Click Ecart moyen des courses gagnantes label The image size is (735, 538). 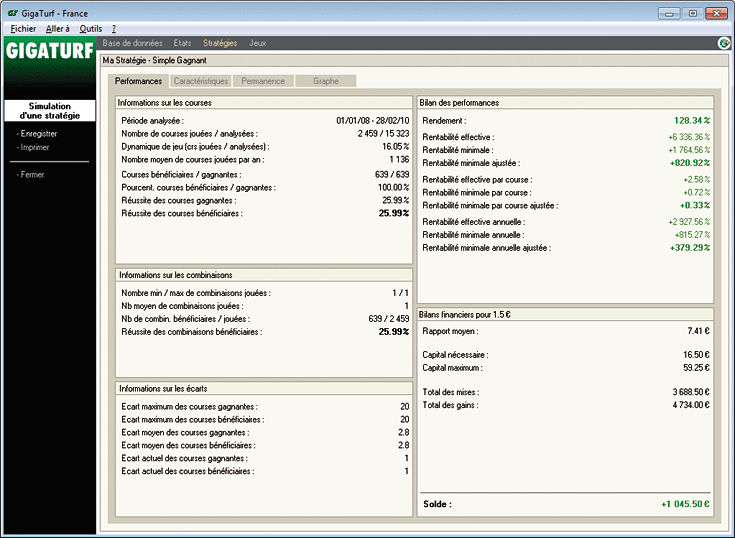coord(185,433)
